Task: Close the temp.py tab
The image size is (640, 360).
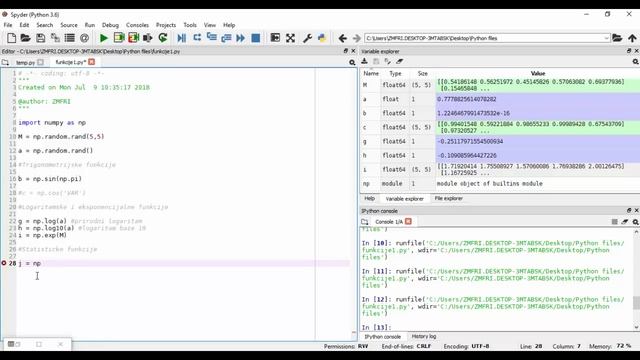Action: (x=40, y=62)
